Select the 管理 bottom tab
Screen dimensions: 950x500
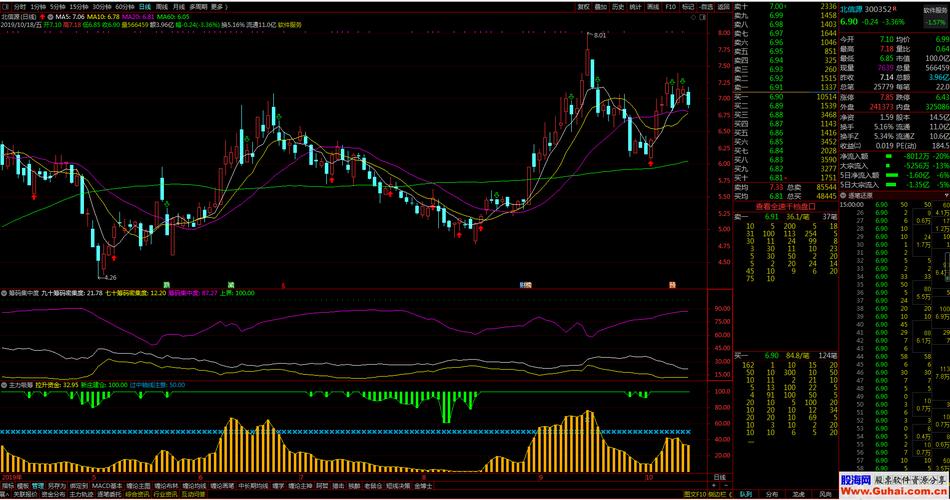click(x=38, y=485)
